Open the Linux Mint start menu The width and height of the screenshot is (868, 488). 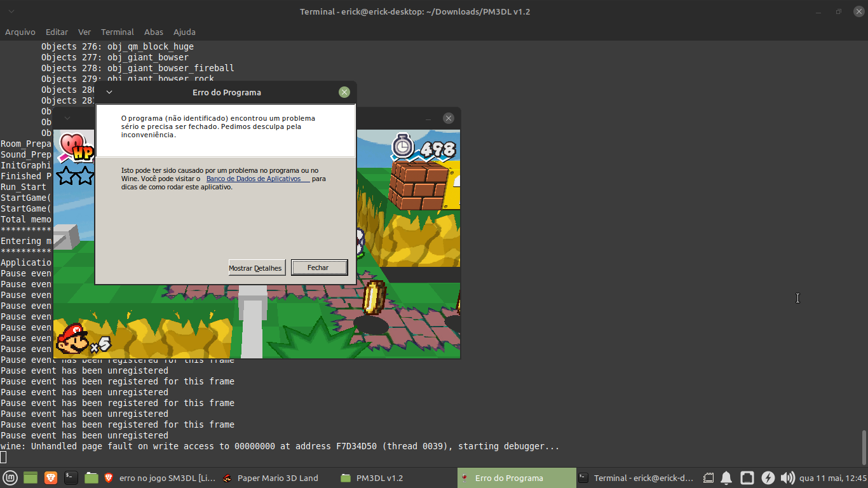pyautogui.click(x=10, y=478)
